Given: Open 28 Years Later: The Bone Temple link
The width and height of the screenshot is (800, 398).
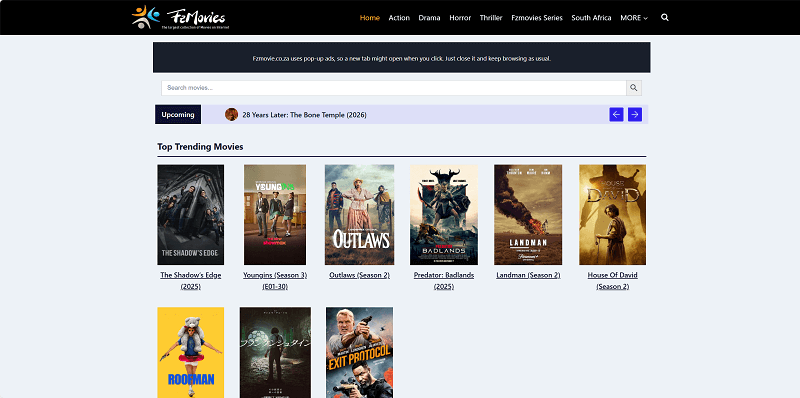Looking at the screenshot, I should click(304, 115).
